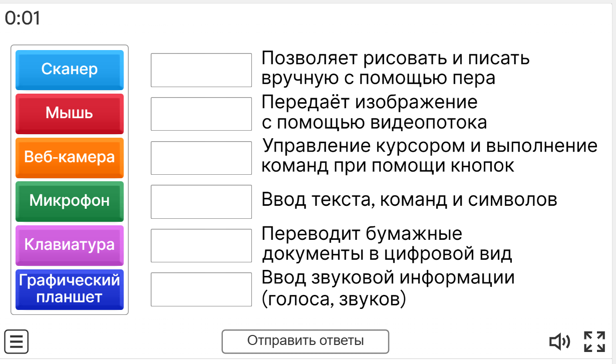Pick the Графический планшет tile
Viewport: 616px width, 364px height.
click(70, 289)
